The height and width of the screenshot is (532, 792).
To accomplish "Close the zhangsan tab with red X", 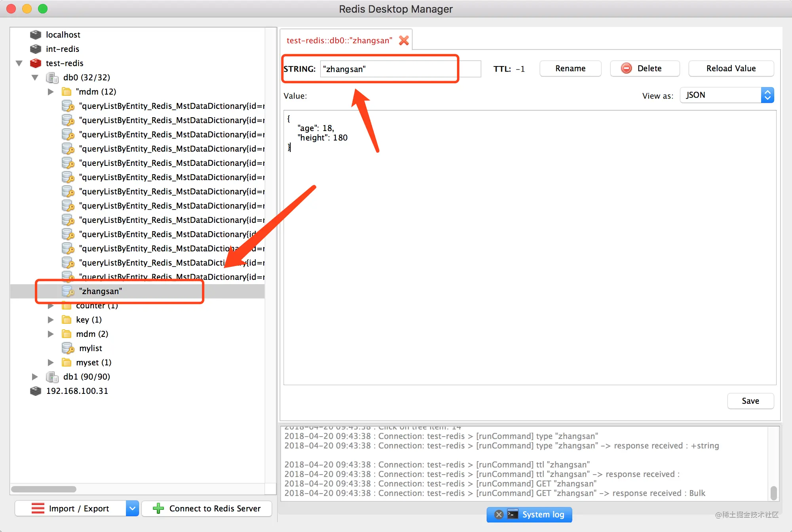I will (404, 40).
